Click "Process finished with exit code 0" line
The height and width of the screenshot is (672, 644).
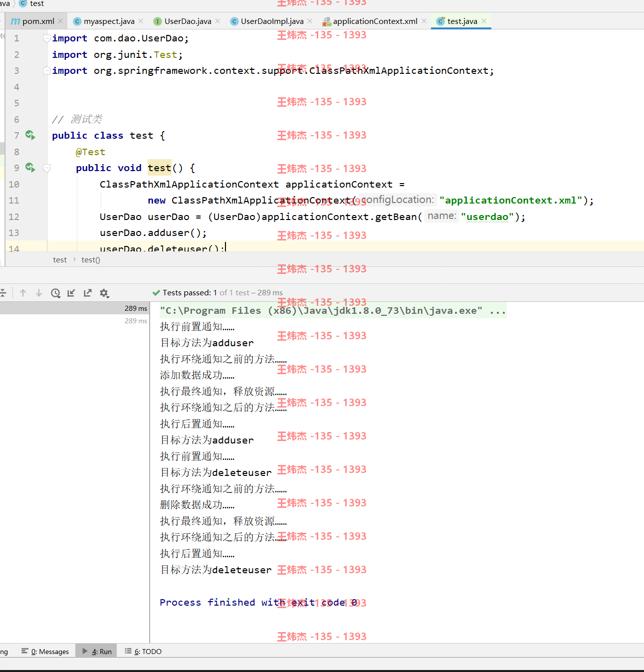[x=258, y=603]
